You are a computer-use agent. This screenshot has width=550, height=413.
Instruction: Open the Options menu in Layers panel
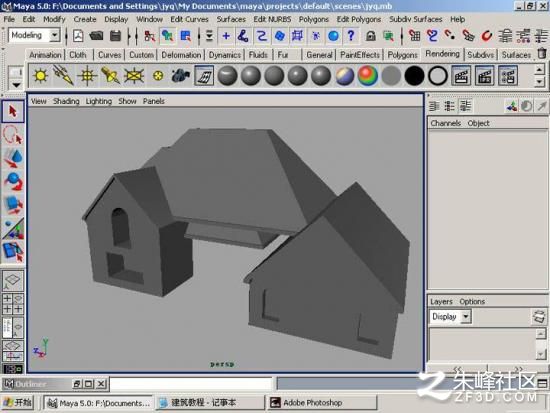(x=472, y=302)
